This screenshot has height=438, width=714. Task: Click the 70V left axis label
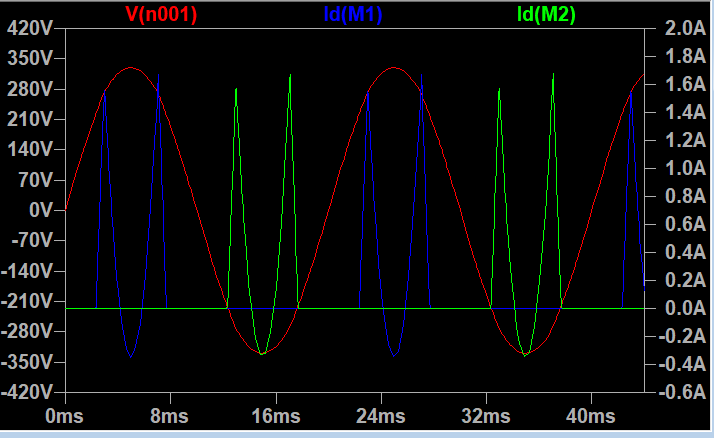click(36, 180)
